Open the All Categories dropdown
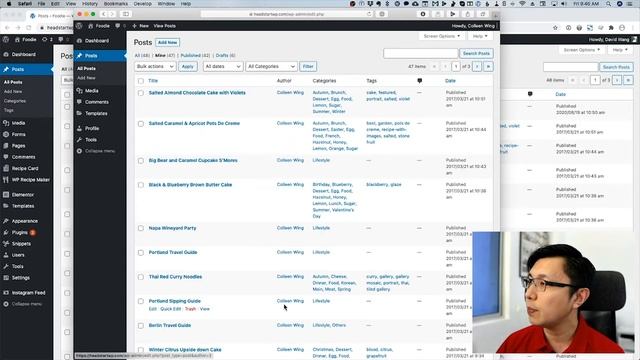The height and width of the screenshot is (360, 640). [271, 67]
